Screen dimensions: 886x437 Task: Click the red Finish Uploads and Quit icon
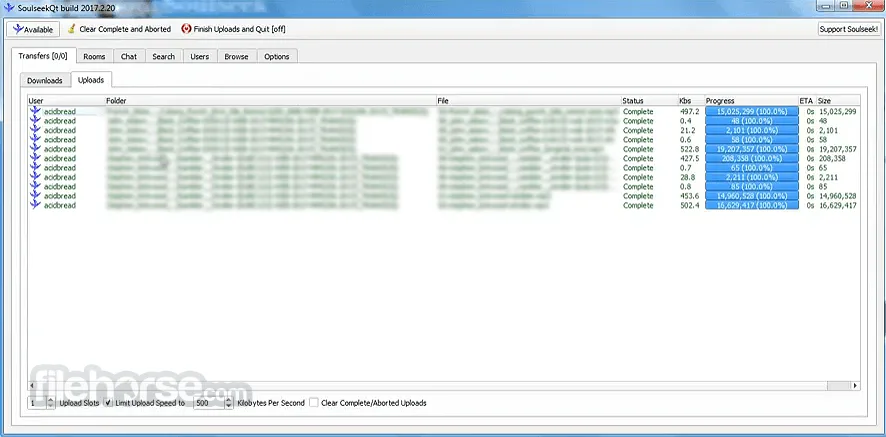coord(186,29)
